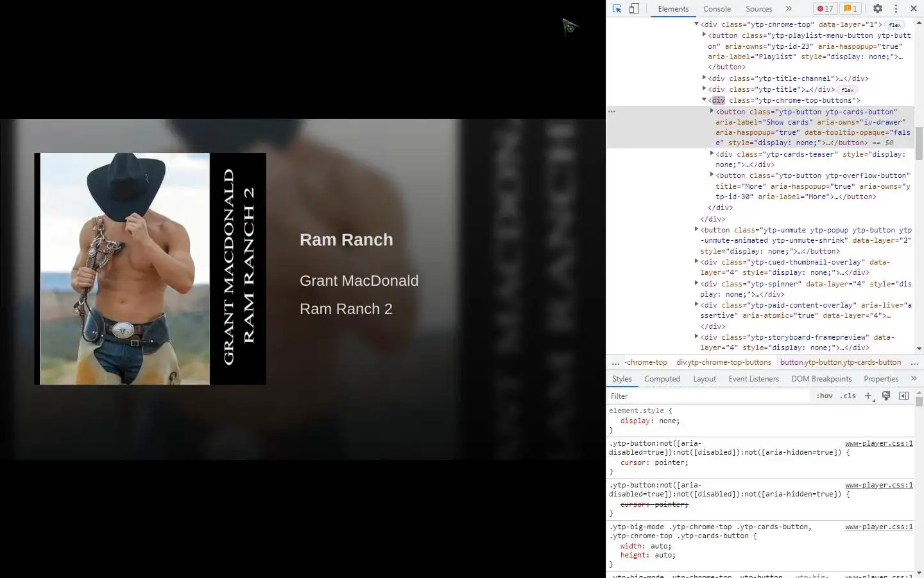Open the Styles tab
The height and width of the screenshot is (578, 924).
622,379
